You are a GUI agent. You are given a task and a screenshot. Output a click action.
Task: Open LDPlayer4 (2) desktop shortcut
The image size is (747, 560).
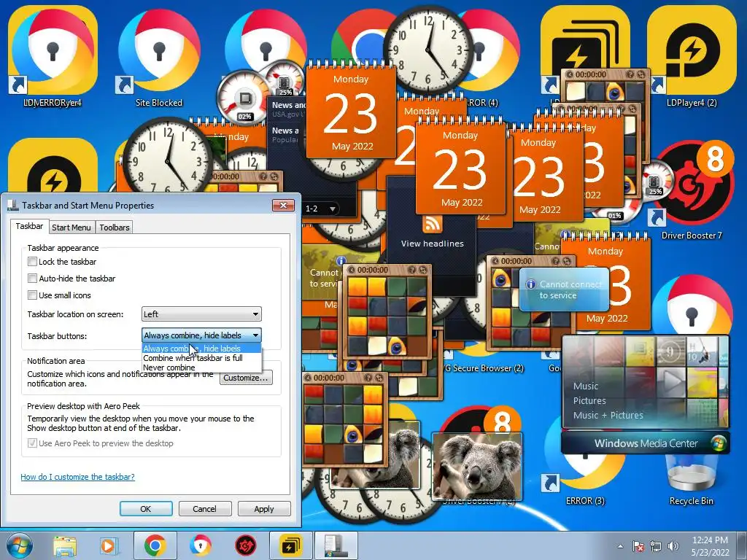point(692,57)
